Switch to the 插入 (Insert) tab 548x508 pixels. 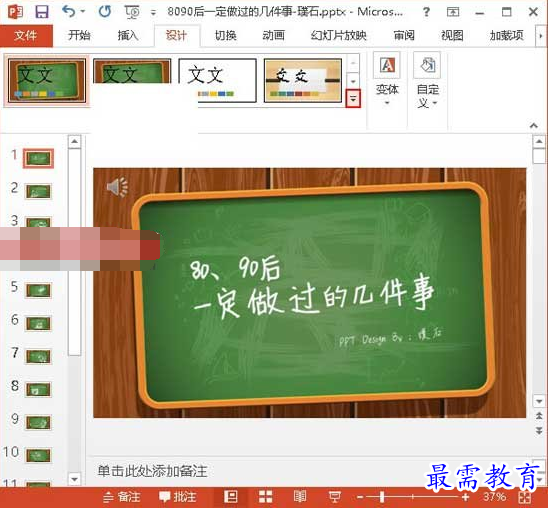[x=128, y=35]
